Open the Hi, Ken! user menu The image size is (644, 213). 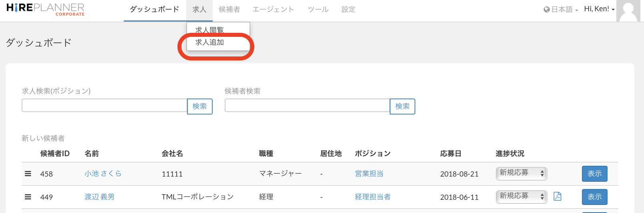coord(599,9)
